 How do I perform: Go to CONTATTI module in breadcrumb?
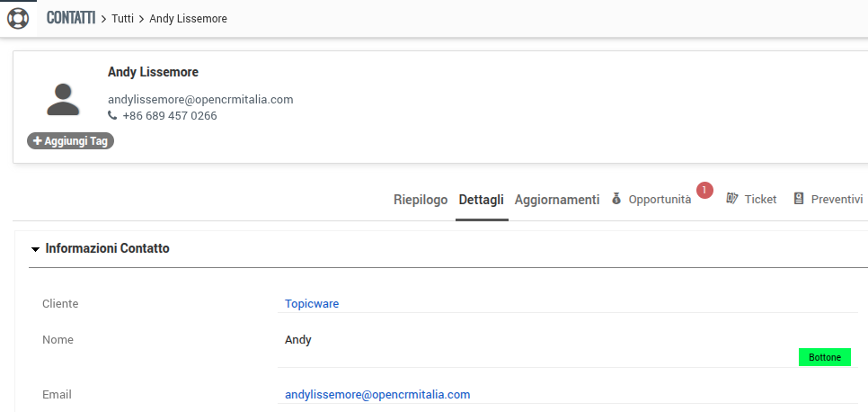coord(71,18)
